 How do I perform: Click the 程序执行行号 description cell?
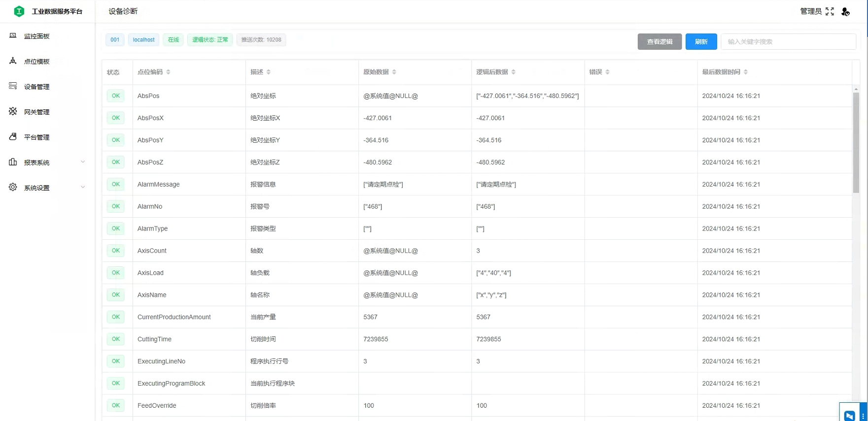click(x=302, y=361)
